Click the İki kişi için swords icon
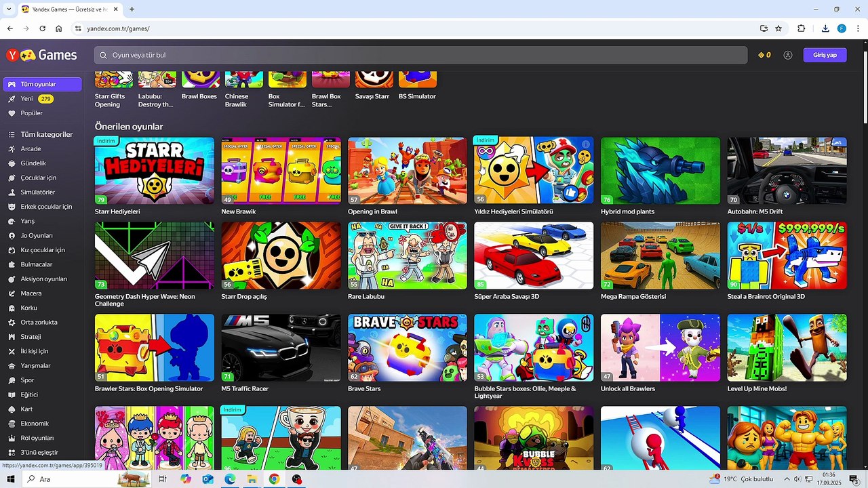 [x=12, y=351]
